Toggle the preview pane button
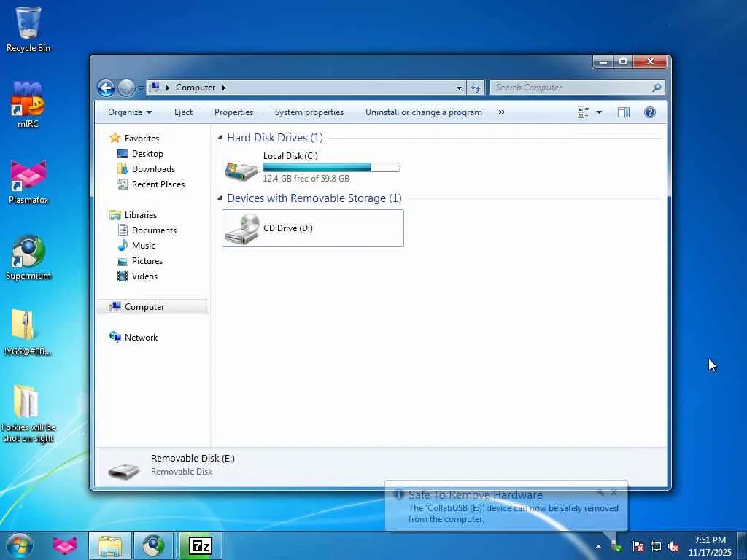Viewport: 747px width, 560px height. coord(624,112)
